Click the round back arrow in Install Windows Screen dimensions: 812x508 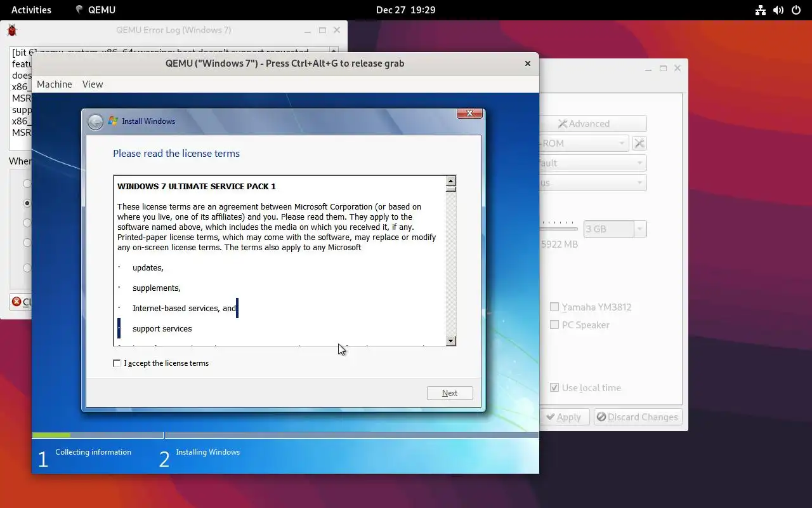pos(95,122)
